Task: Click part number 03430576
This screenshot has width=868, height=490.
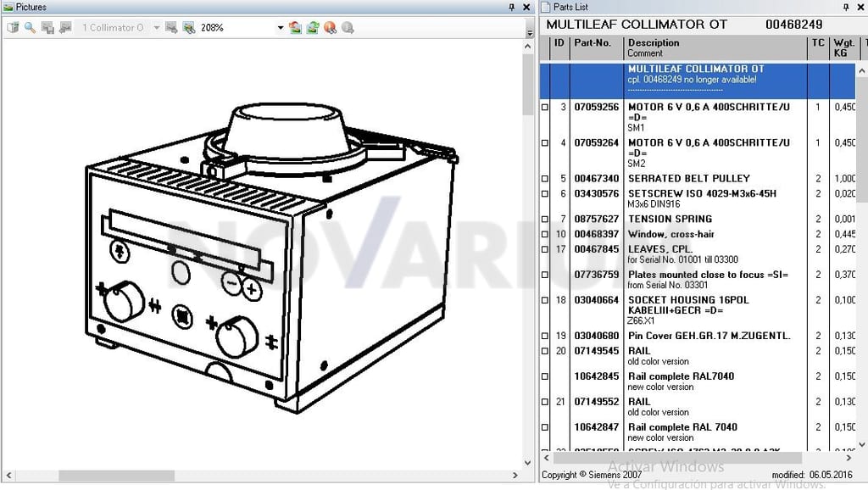Action: pos(596,194)
